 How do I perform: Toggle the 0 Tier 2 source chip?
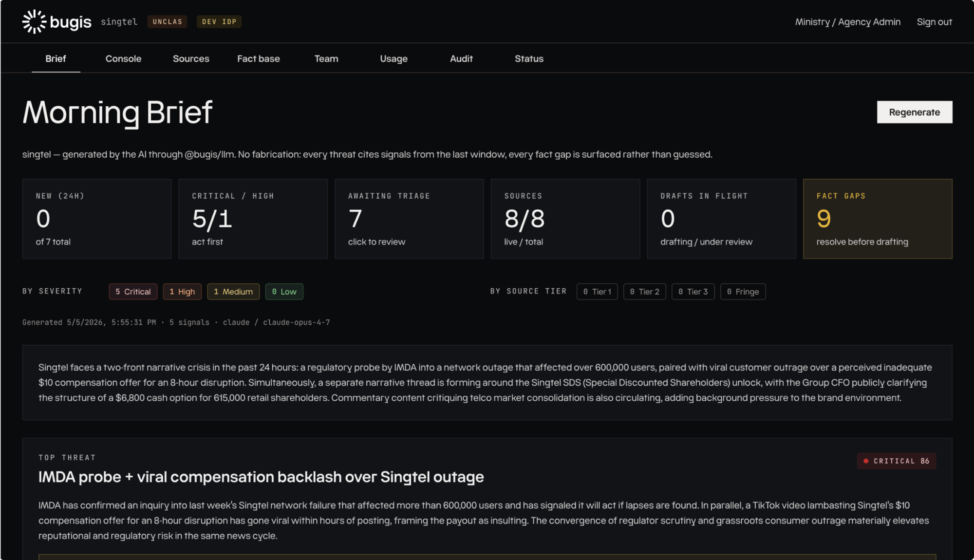pyautogui.click(x=644, y=291)
